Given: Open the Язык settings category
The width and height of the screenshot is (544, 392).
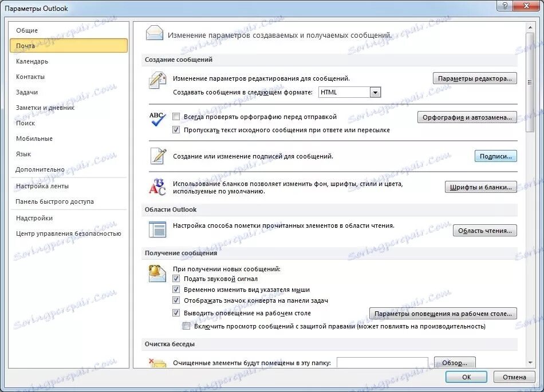Looking at the screenshot, I should click(69, 154).
